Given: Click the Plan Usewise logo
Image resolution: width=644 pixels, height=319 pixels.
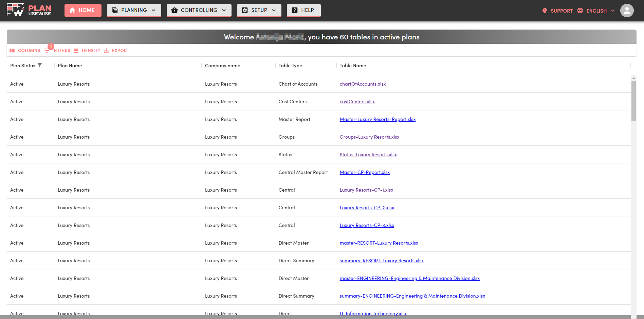Looking at the screenshot, I should [x=29, y=10].
